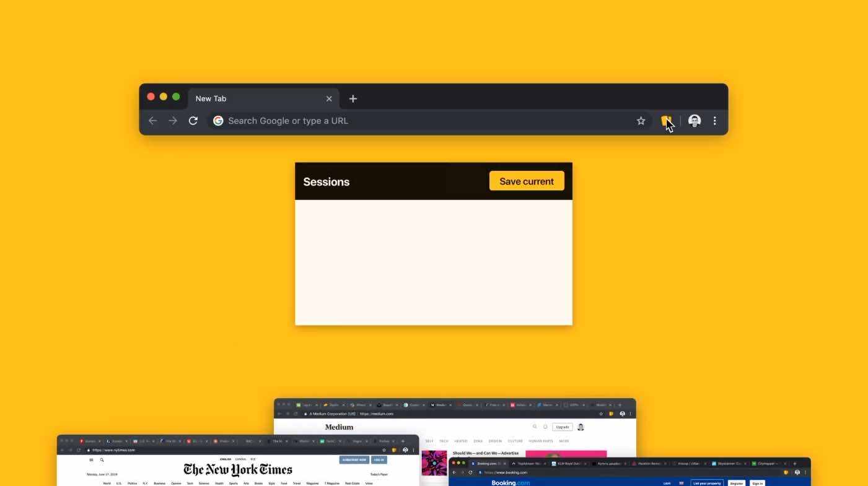Image resolution: width=868 pixels, height=486 pixels.
Task: Click the yellow Sessions extension icon
Action: pos(666,121)
